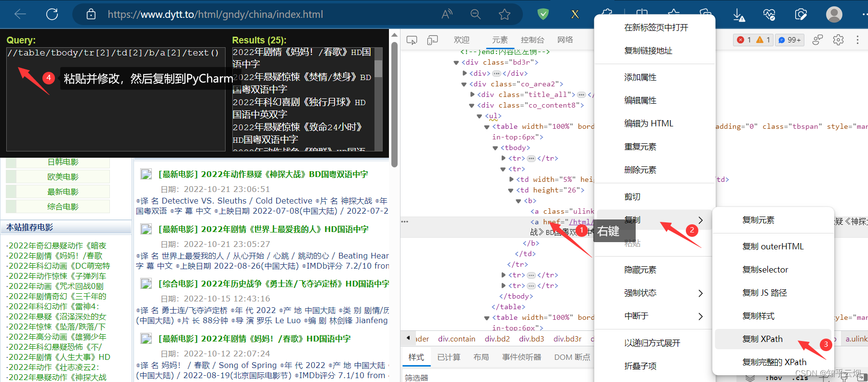This screenshot has height=382, width=868.
Task: Go back using the browser back arrow
Action: 20,14
